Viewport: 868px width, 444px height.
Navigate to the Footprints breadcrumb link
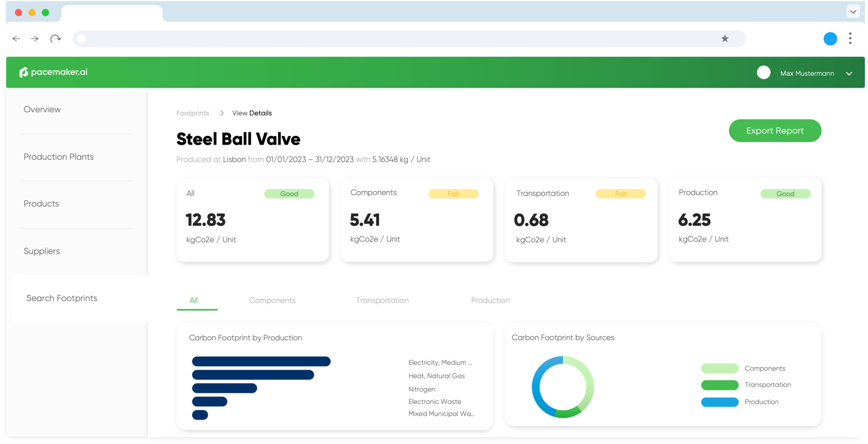193,113
